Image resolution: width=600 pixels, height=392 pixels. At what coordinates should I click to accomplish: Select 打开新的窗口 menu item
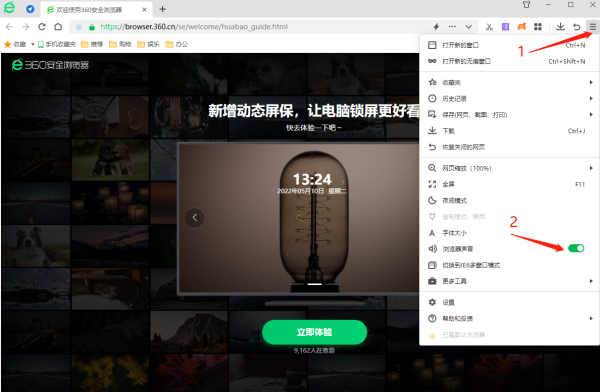pyautogui.click(x=509, y=45)
